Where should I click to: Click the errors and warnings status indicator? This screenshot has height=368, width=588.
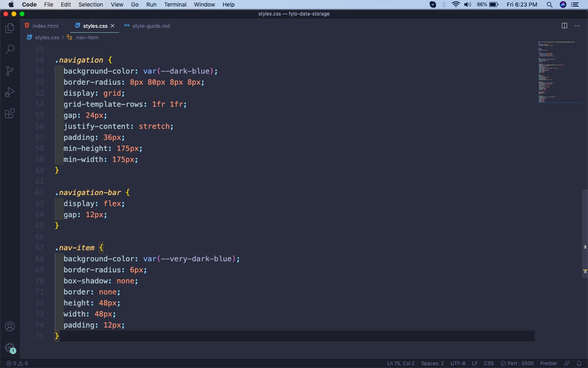coord(17,363)
